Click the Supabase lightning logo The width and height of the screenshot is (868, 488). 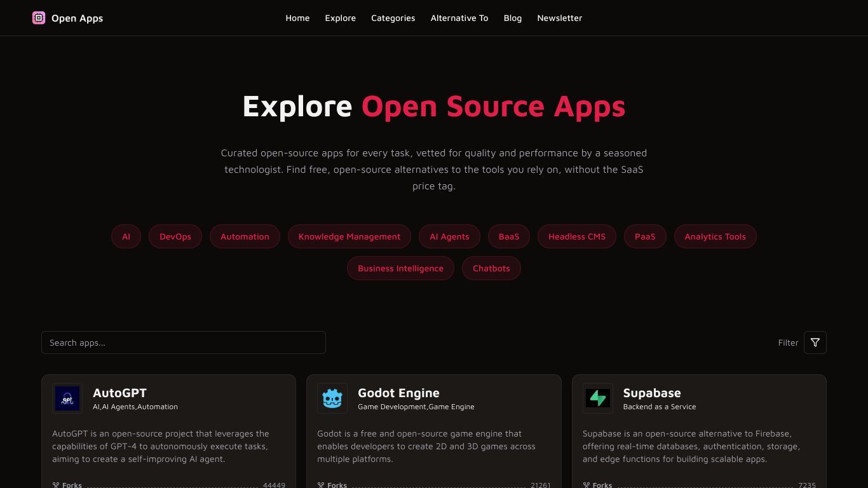(598, 398)
